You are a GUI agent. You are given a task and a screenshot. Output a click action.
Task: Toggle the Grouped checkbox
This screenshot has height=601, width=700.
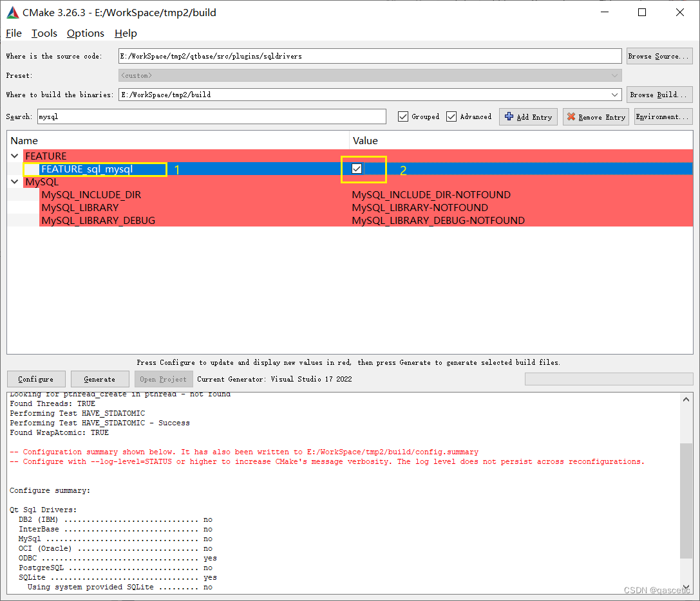402,116
